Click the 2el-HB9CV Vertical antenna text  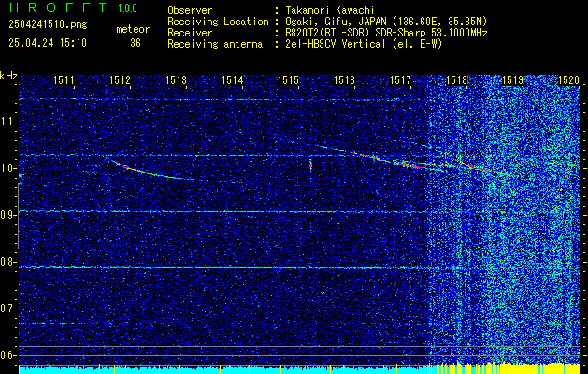click(x=364, y=44)
